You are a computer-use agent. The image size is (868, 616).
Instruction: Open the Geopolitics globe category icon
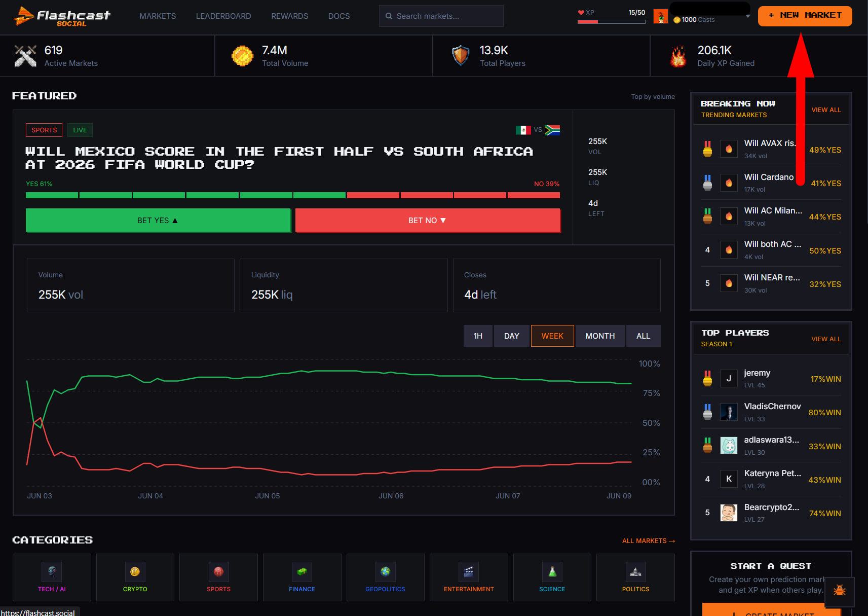(385, 571)
